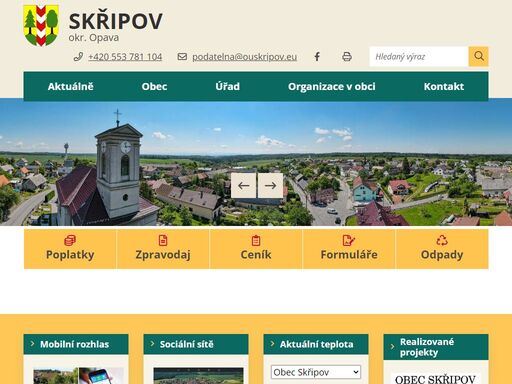The image size is (512, 384).
Task: Show previous slide with left arrow
Action: click(x=244, y=185)
